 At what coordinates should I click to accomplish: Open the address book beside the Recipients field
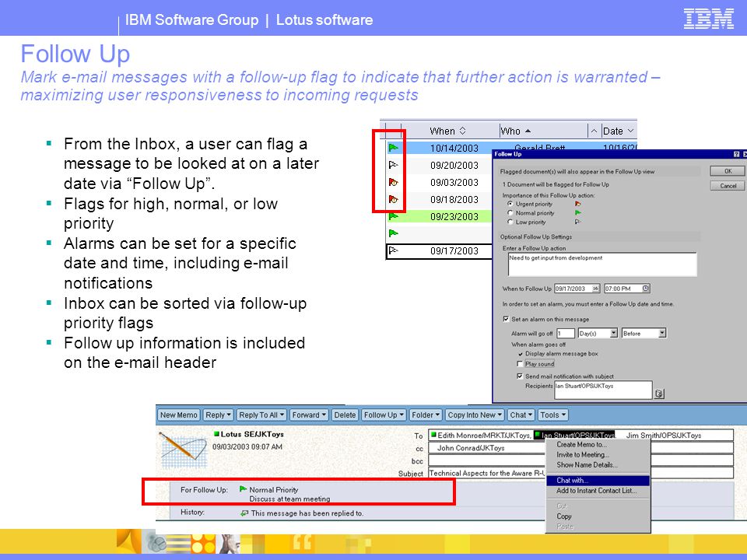click(x=659, y=394)
